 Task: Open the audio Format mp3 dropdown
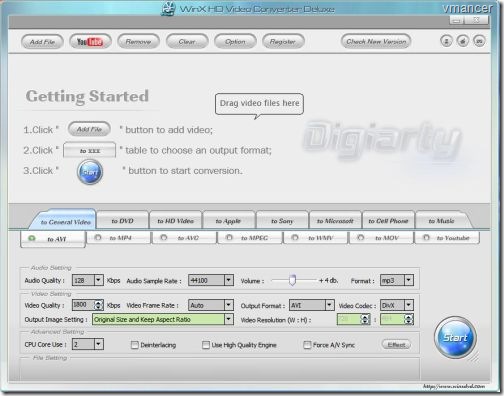point(409,280)
